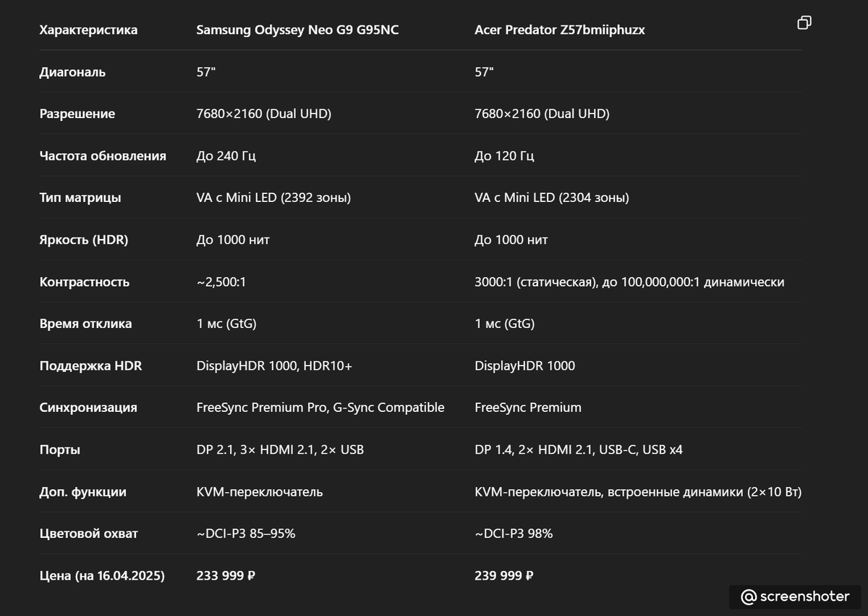Screen dimensions: 868x616
Task: Click the До 120 Гц refresh rate value
Action: pyautogui.click(x=504, y=156)
